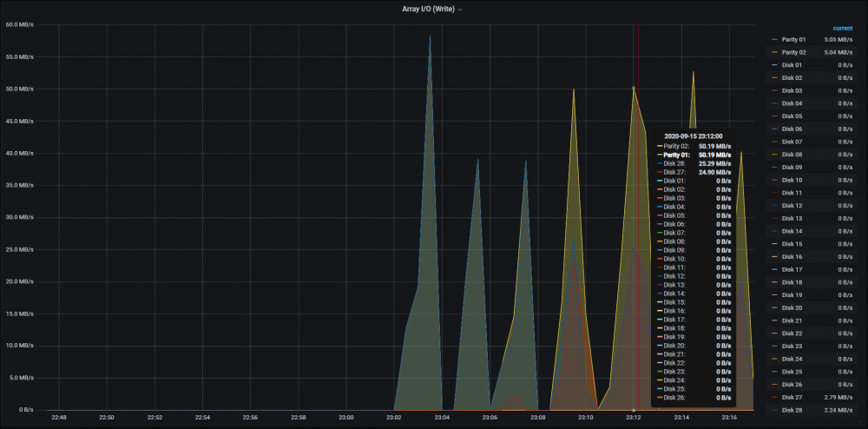Click the 60.0 MB/s y-axis label
Image resolution: width=868 pixels, height=429 pixels.
coord(20,24)
